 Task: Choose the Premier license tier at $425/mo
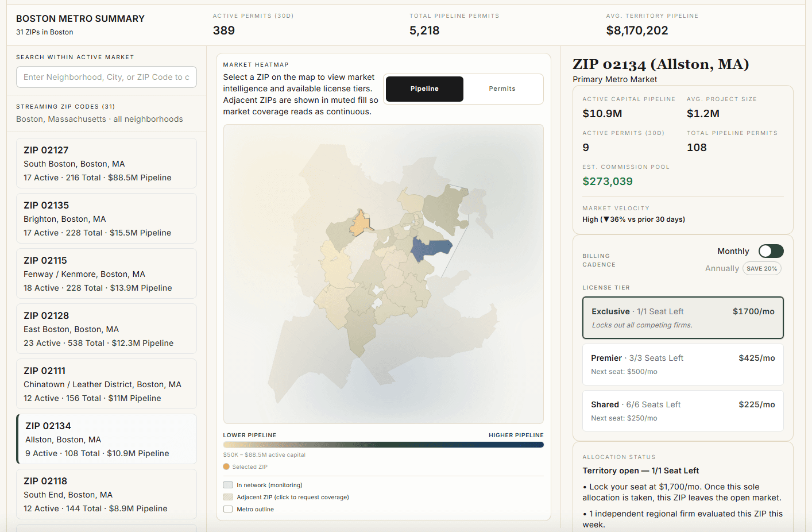[x=683, y=364]
